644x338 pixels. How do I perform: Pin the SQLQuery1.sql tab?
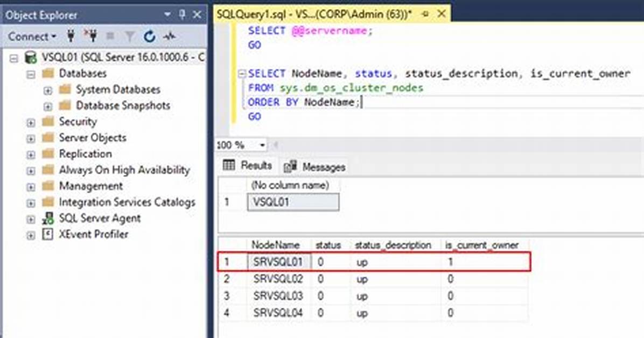pyautogui.click(x=425, y=15)
